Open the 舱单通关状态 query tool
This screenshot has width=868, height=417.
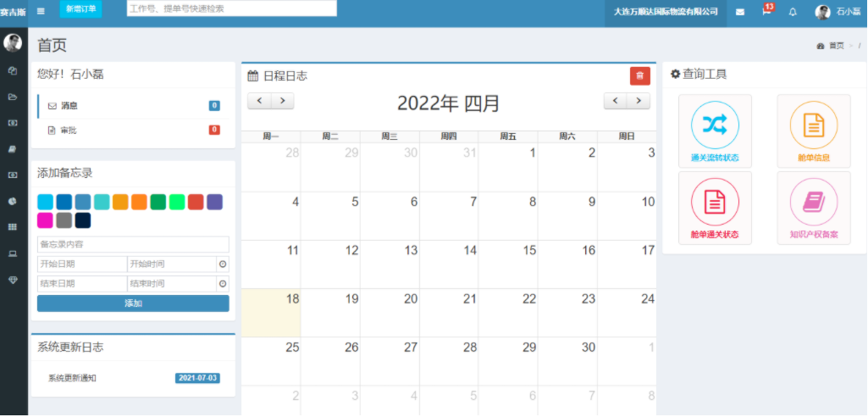715,208
